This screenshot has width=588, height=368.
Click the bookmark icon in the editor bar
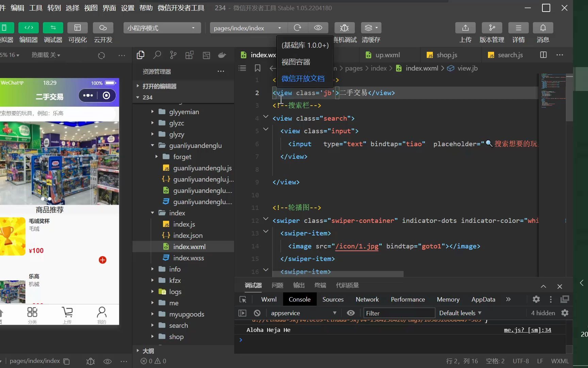coord(258,68)
